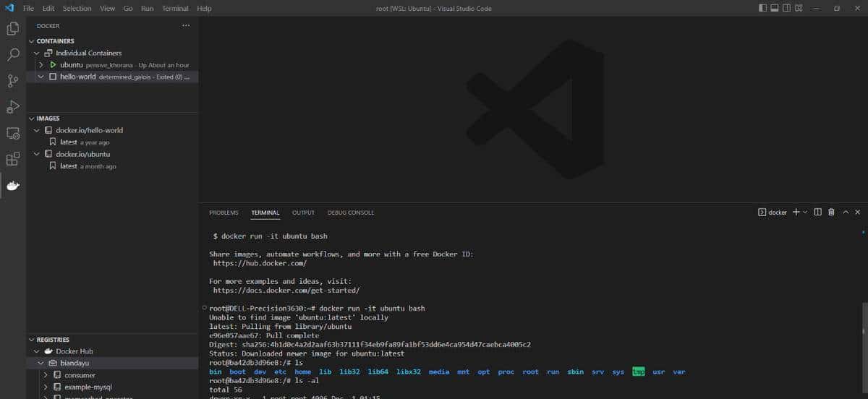This screenshot has height=399, width=868.
Task: Toggle bottom panel layout icon
Action: coord(775,8)
